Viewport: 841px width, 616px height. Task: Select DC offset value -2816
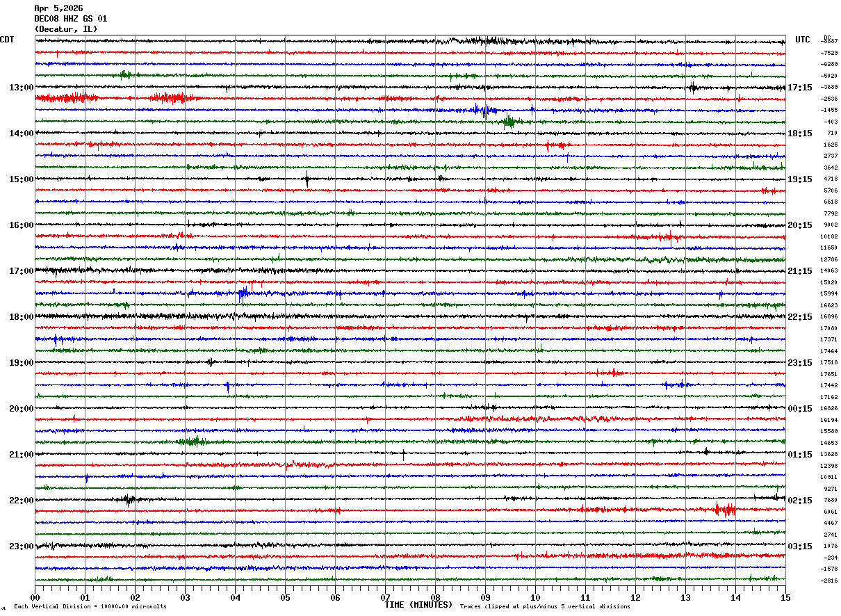click(x=829, y=581)
